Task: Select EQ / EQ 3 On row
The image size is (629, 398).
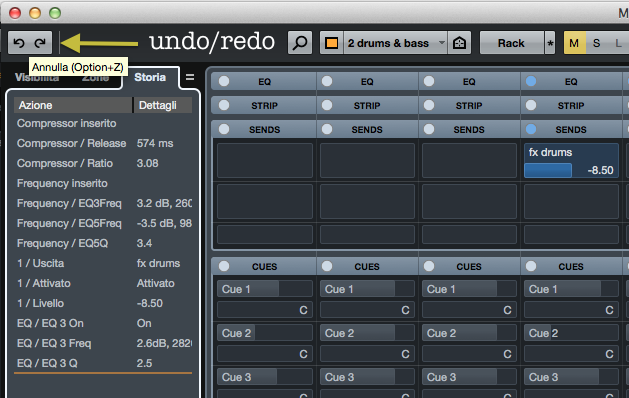Action: tap(103, 323)
